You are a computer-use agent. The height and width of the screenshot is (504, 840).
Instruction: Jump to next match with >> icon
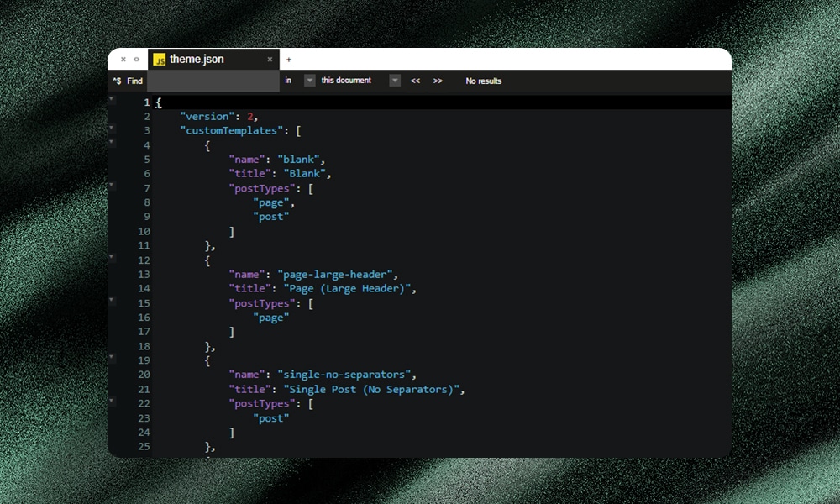438,81
